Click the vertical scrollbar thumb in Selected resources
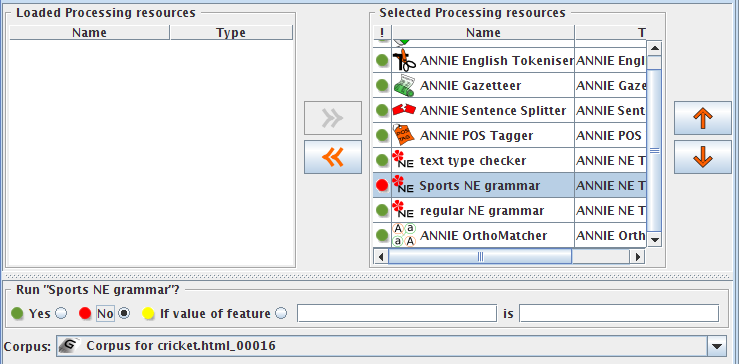Viewport: 740px width, 364px height. tap(655, 150)
